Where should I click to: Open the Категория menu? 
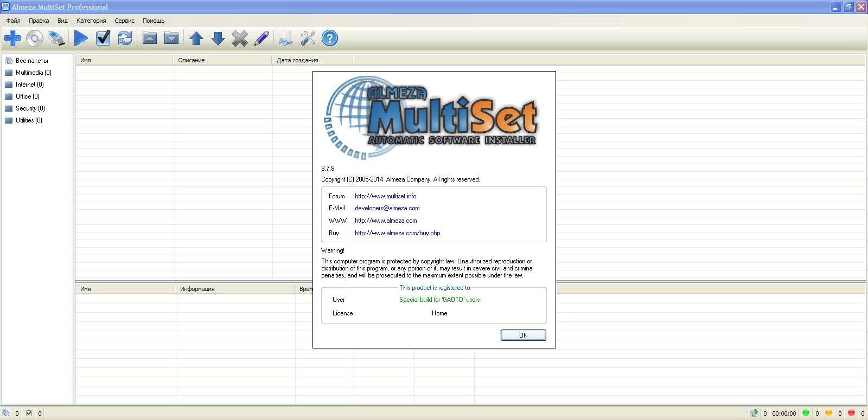click(91, 21)
